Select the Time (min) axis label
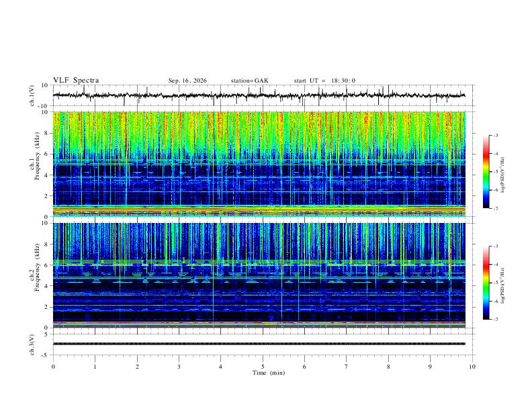This screenshot has width=532, height=411. click(x=269, y=373)
